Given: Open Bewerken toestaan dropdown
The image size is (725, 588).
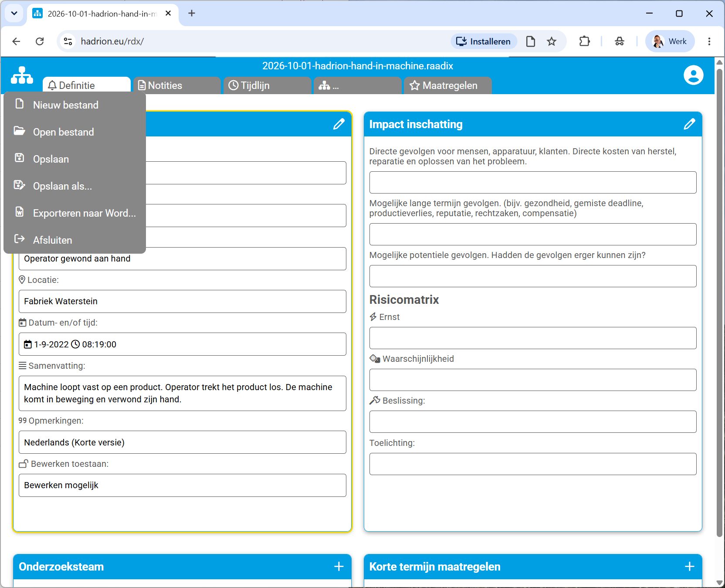Looking at the screenshot, I should (x=183, y=485).
